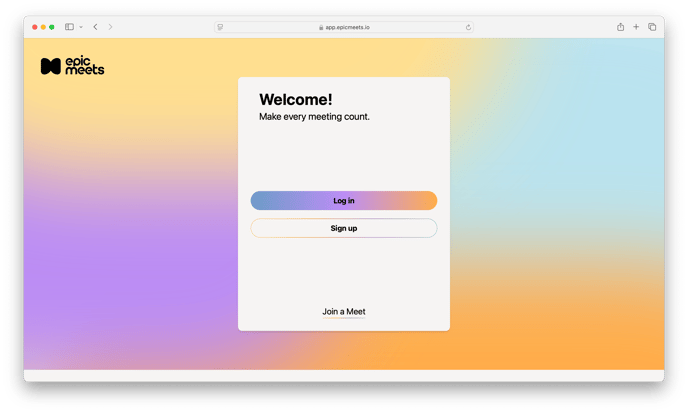This screenshot has width=688, height=413.
Task: Maximize the window with green button
Action: pos(52,27)
